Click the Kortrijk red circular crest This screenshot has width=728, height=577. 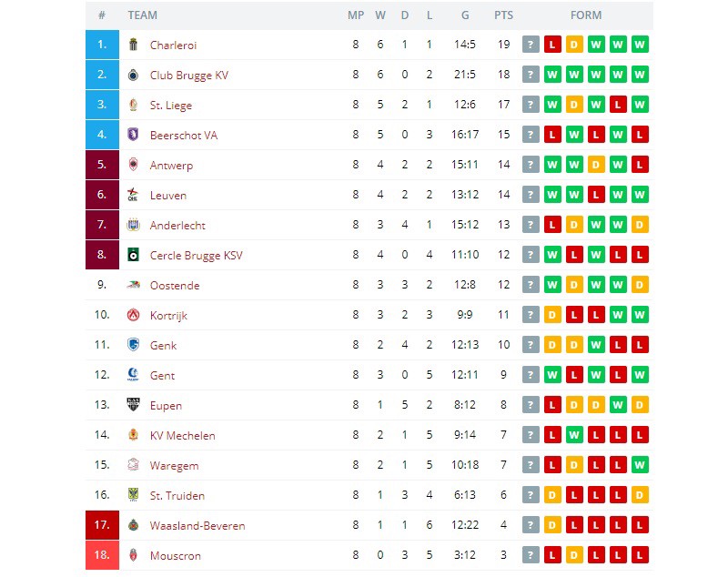pyautogui.click(x=133, y=315)
